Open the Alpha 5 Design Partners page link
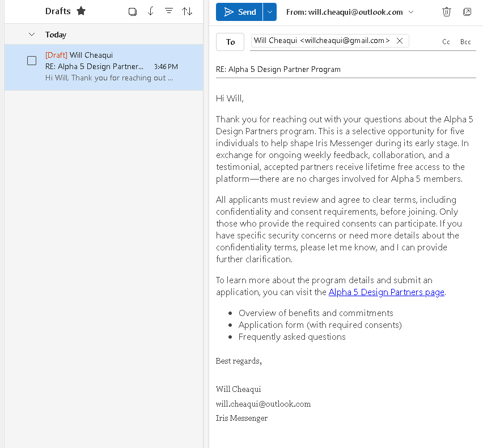 click(386, 292)
